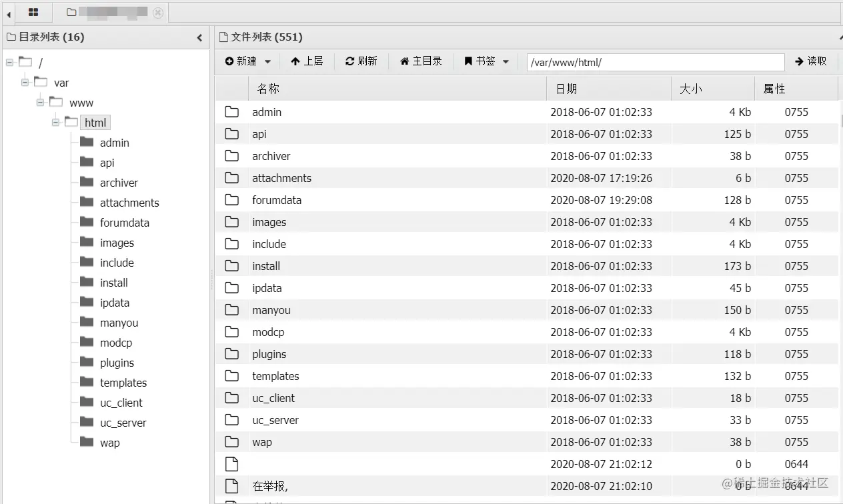Click include folder icon in file list
843x504 pixels.
[231, 244]
